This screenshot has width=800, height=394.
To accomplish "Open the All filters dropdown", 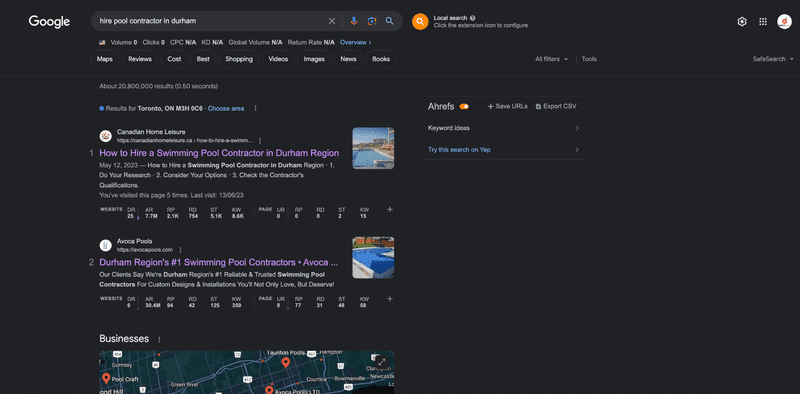I will [x=551, y=59].
